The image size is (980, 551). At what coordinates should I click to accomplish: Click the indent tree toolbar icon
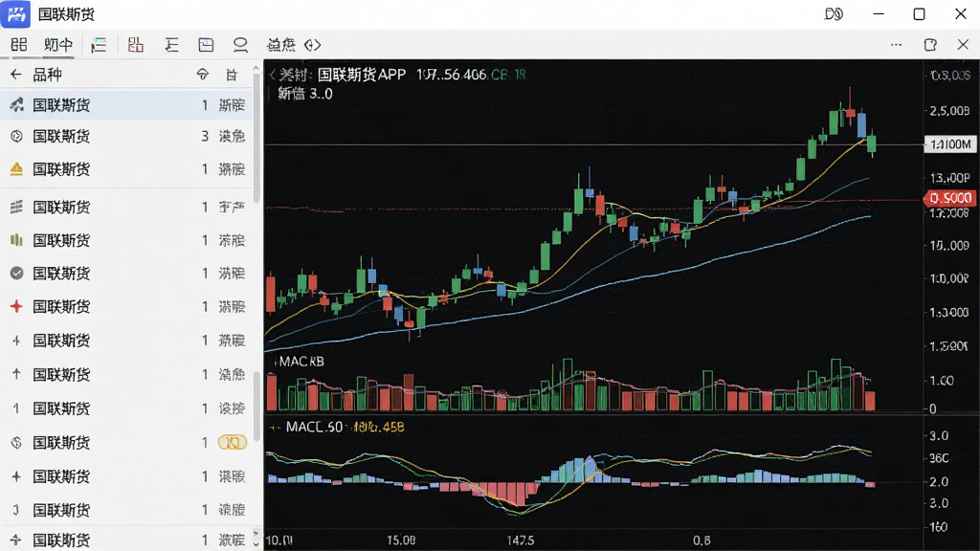[171, 44]
